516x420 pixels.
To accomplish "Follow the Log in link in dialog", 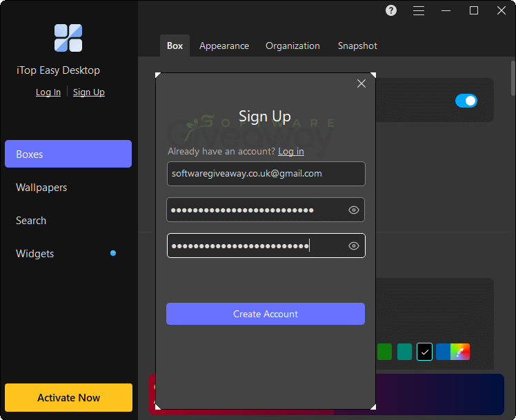I will point(291,151).
